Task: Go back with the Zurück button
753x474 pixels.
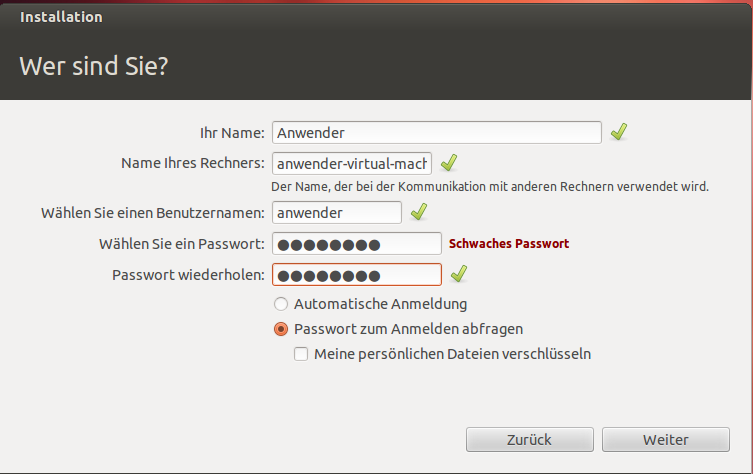Action: point(530,439)
